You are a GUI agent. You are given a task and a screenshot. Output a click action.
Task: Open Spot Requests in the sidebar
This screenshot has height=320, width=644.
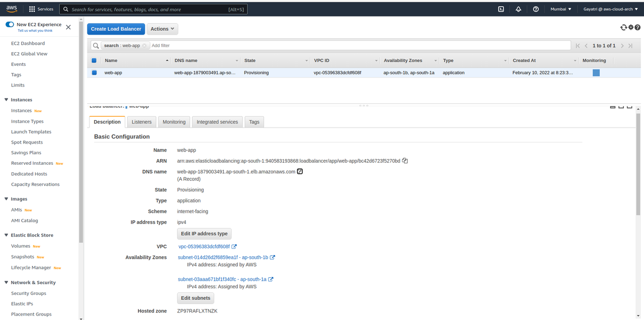pyautogui.click(x=27, y=142)
